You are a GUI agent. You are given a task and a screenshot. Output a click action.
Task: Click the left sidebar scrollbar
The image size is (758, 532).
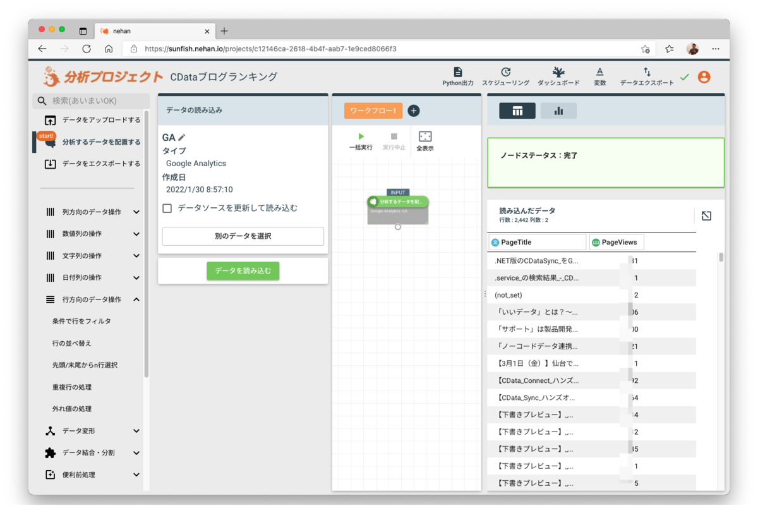click(x=147, y=243)
